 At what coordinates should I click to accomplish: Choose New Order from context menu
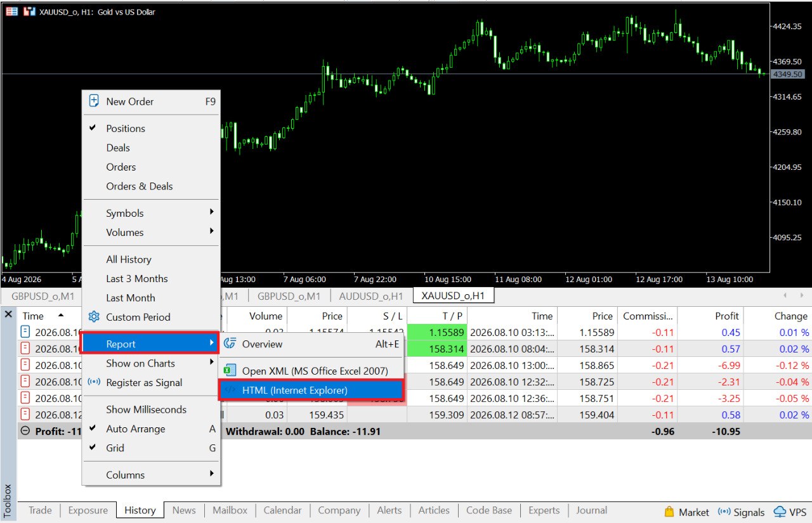pyautogui.click(x=151, y=101)
